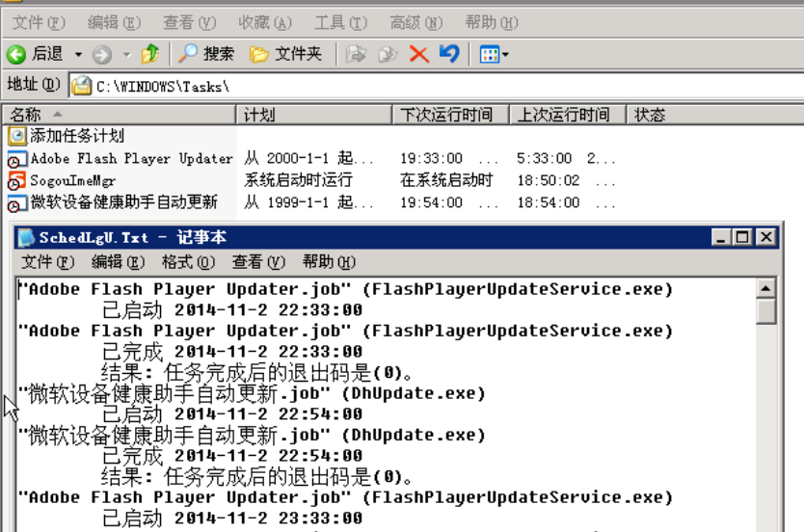Toggle the 文件夹 folders pane button

(285, 54)
